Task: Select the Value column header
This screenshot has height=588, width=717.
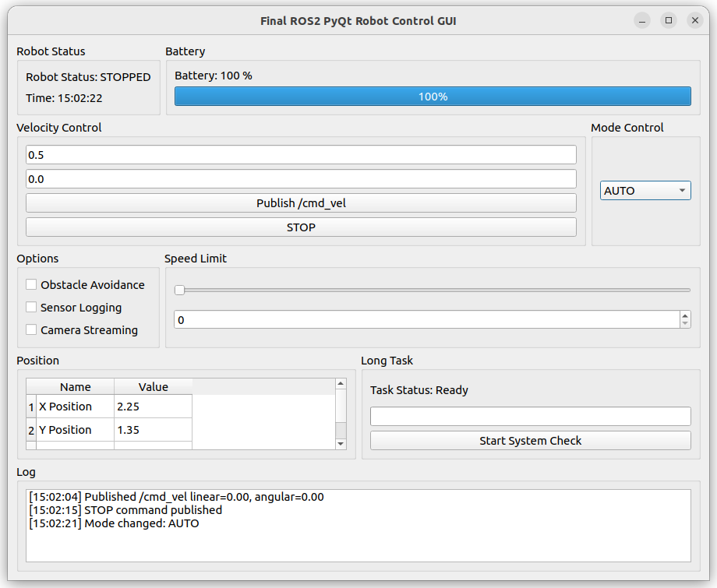Action: click(x=154, y=386)
